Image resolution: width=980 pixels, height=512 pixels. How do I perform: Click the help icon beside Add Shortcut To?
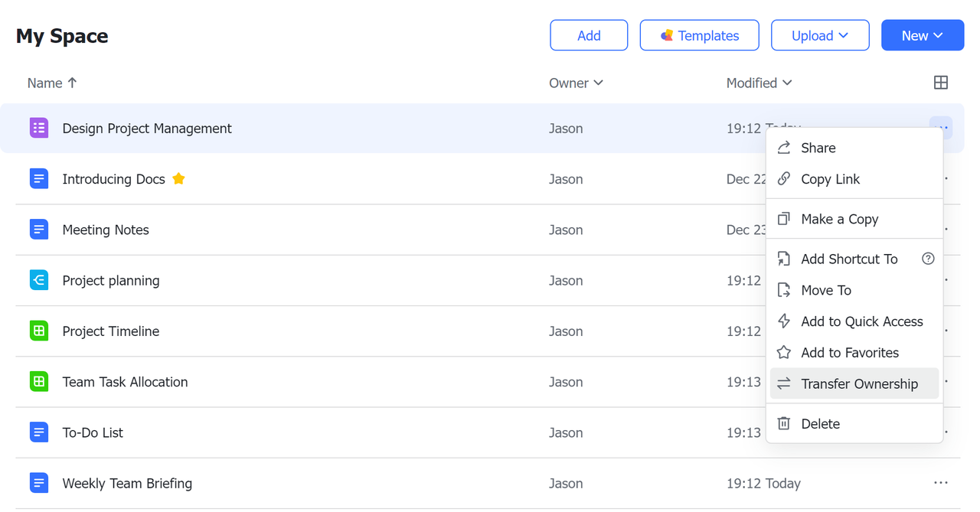tap(928, 259)
